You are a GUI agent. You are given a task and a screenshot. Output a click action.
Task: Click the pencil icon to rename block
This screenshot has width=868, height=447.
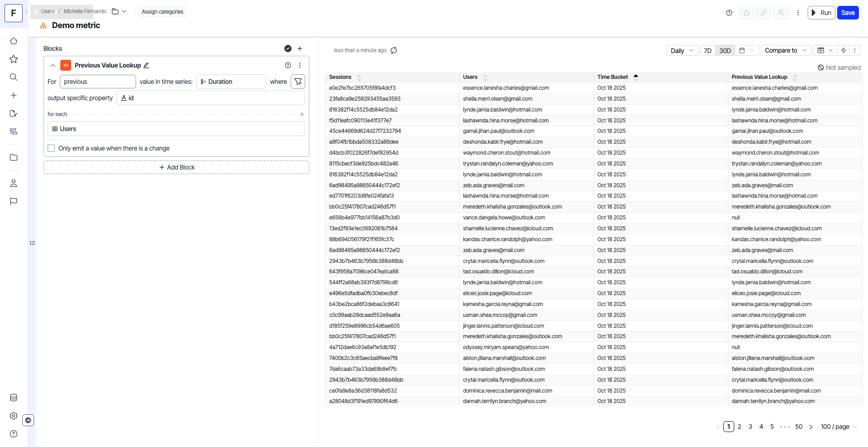tap(146, 65)
